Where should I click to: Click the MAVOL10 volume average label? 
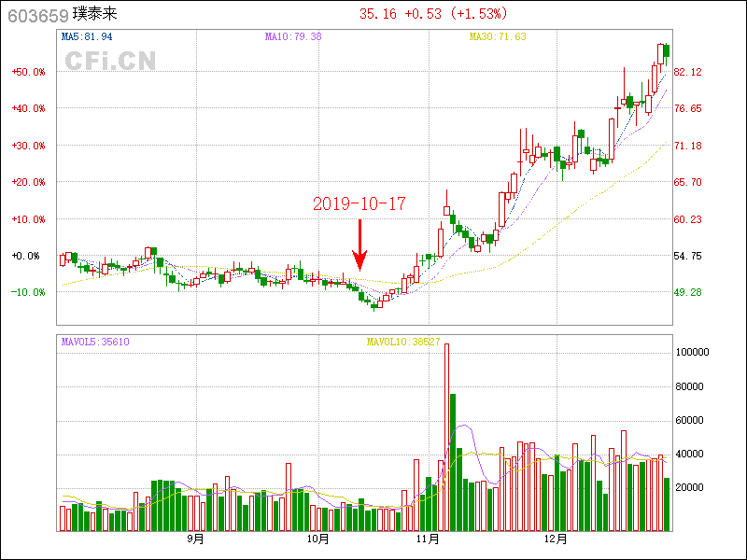click(x=402, y=343)
